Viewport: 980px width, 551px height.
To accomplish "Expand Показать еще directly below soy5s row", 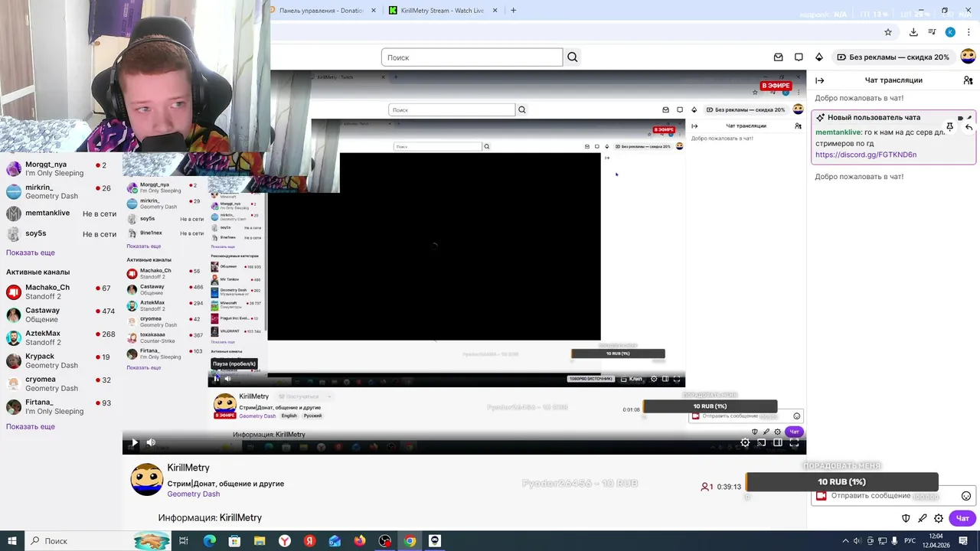I will tap(31, 253).
